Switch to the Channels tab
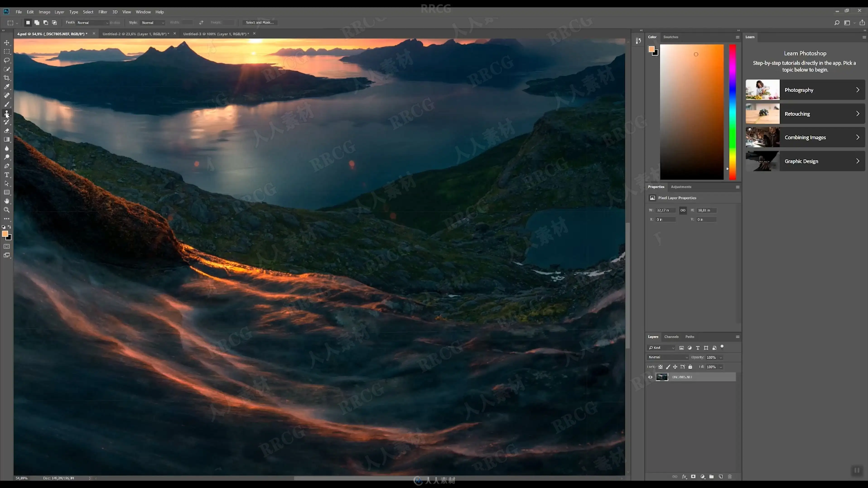 (x=671, y=337)
